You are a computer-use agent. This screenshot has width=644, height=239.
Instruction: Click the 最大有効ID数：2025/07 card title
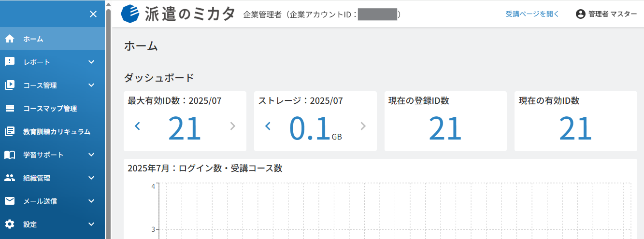tap(174, 101)
